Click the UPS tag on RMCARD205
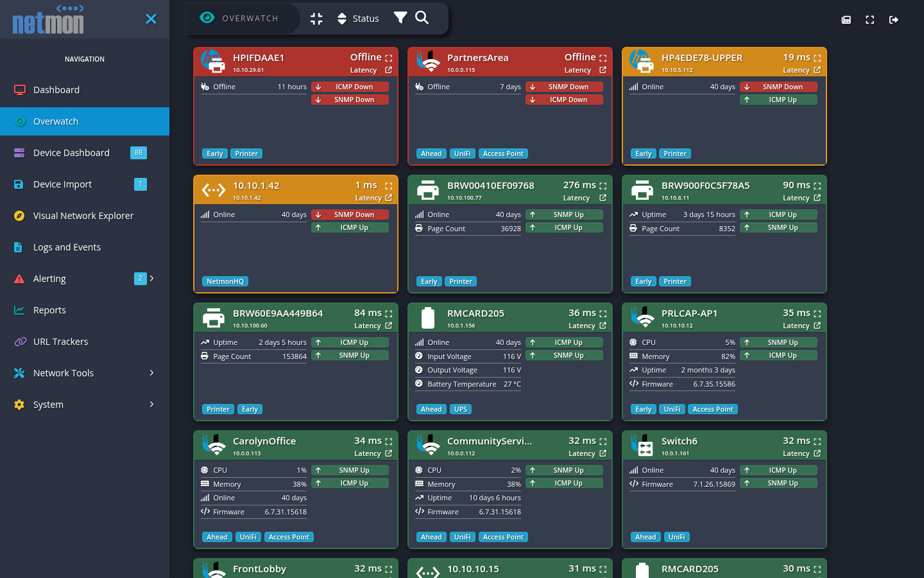The image size is (924, 578). pos(461,409)
